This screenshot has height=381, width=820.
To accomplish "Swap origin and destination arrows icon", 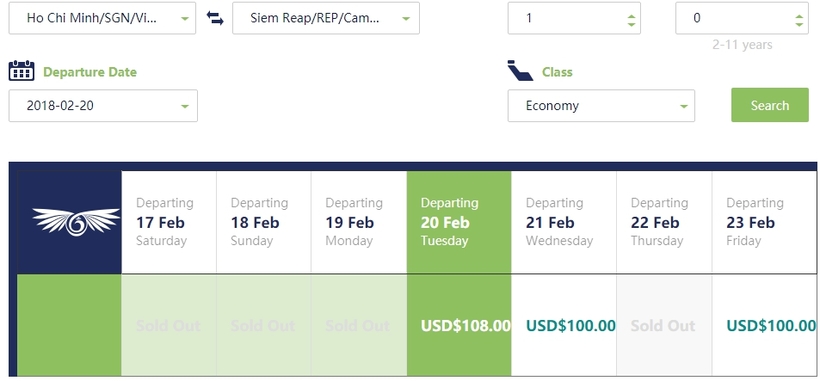I will pyautogui.click(x=215, y=18).
